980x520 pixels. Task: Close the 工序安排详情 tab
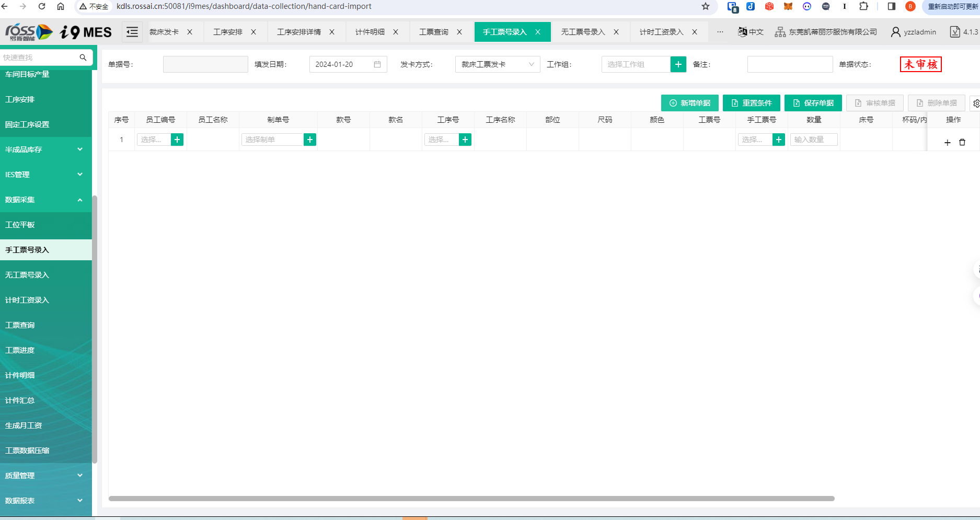point(332,32)
